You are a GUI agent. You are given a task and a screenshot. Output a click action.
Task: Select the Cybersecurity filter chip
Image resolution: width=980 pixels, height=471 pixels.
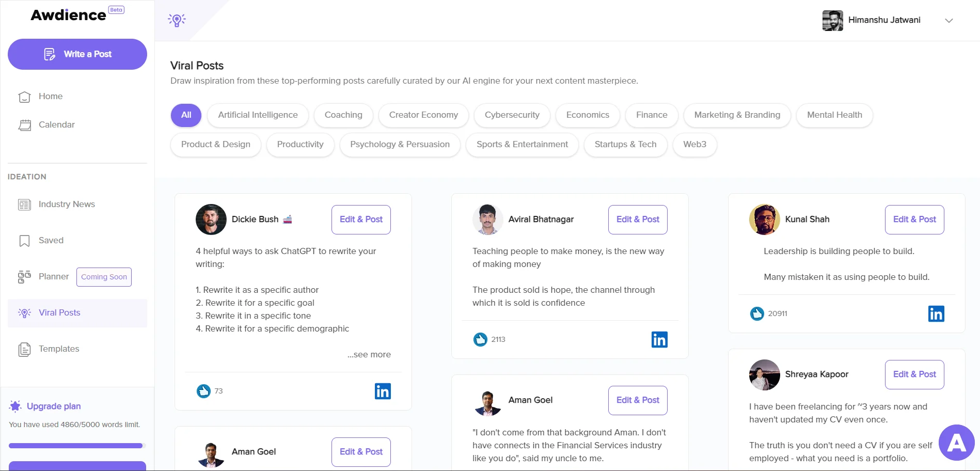click(x=512, y=115)
